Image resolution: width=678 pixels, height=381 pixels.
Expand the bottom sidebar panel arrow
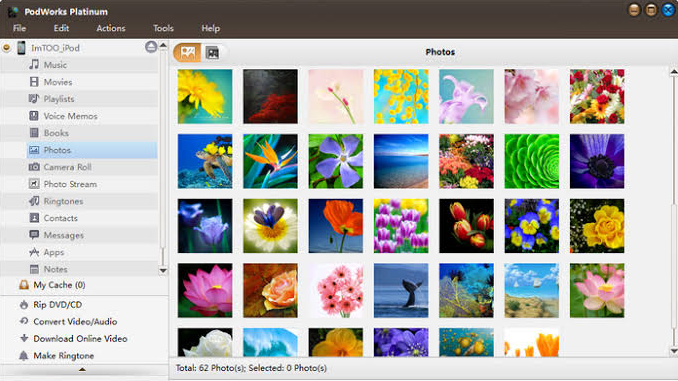(82, 370)
